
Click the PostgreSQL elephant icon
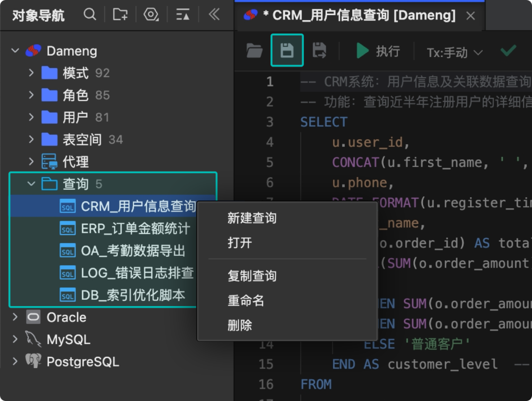coord(33,361)
